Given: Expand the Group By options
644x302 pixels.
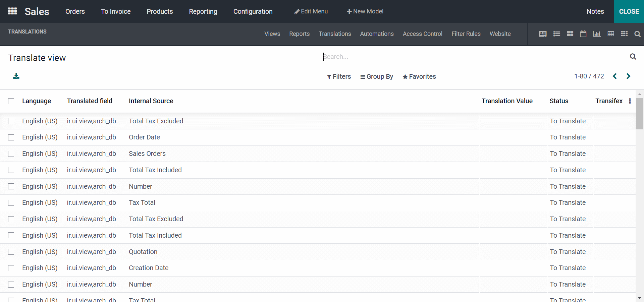Looking at the screenshot, I should click(x=377, y=76).
